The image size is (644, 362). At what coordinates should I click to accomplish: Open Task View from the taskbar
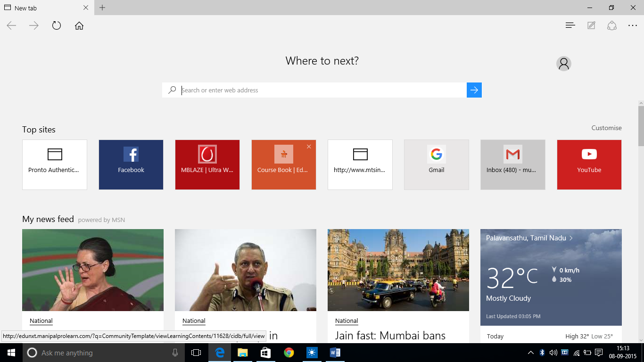tap(196, 353)
